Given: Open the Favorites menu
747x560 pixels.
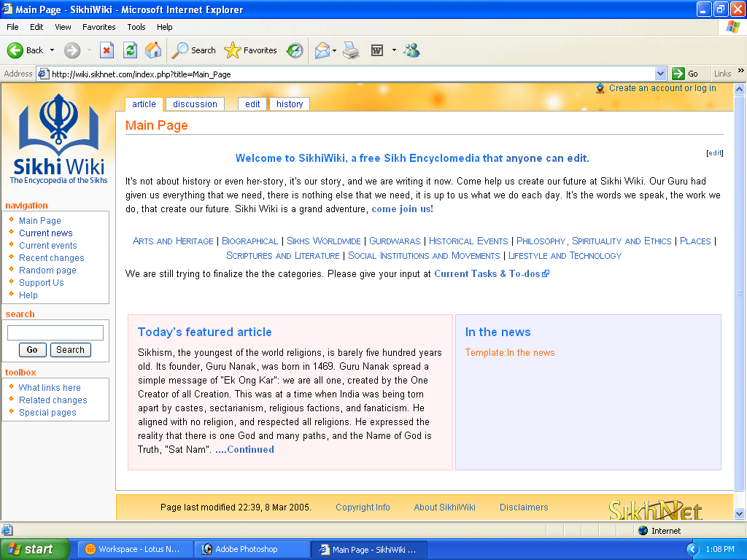Looking at the screenshot, I should tap(98, 27).
